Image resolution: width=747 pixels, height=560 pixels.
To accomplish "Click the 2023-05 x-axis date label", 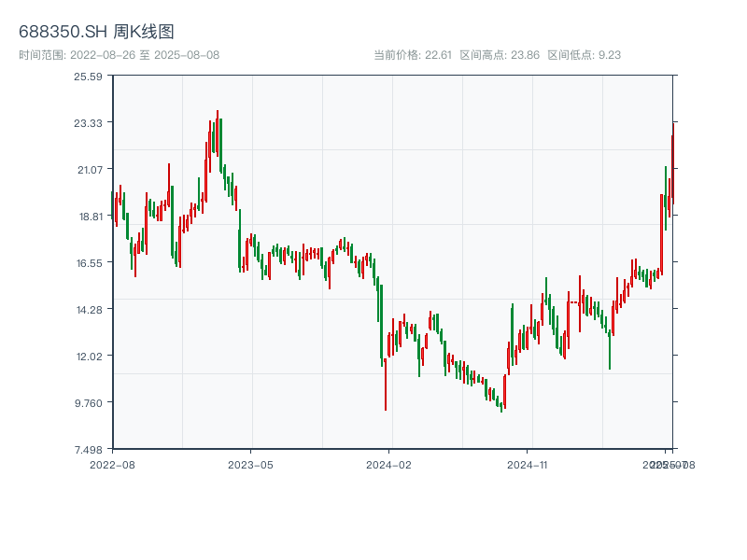I will [250, 464].
